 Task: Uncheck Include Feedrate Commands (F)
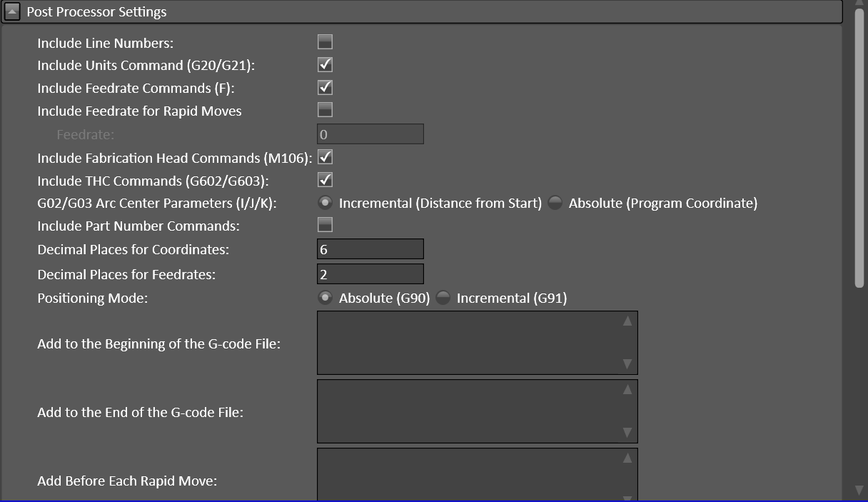325,87
